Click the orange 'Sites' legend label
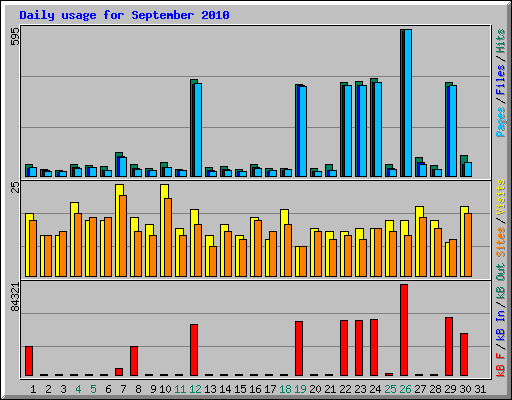 (x=500, y=241)
